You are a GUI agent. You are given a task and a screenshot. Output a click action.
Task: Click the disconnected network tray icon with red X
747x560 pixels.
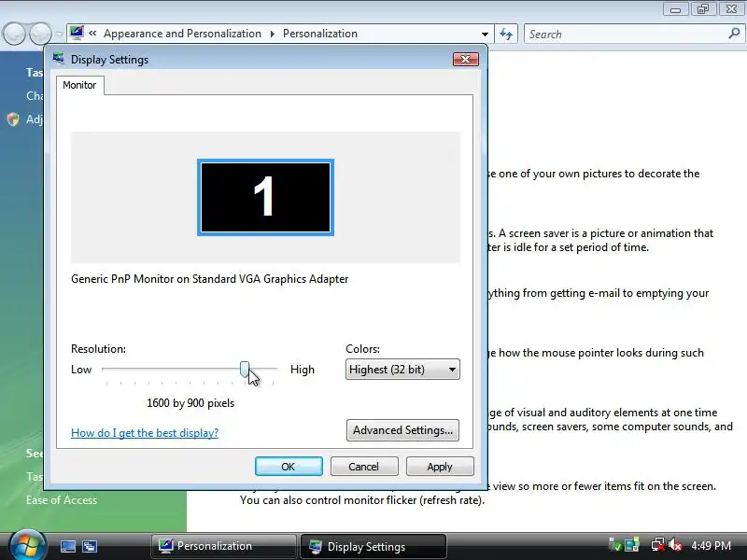(658, 545)
